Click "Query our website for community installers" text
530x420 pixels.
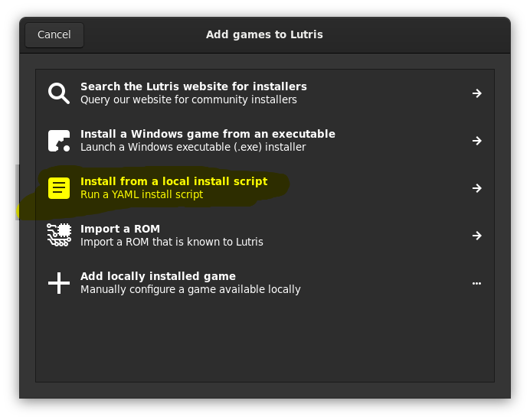pos(188,99)
